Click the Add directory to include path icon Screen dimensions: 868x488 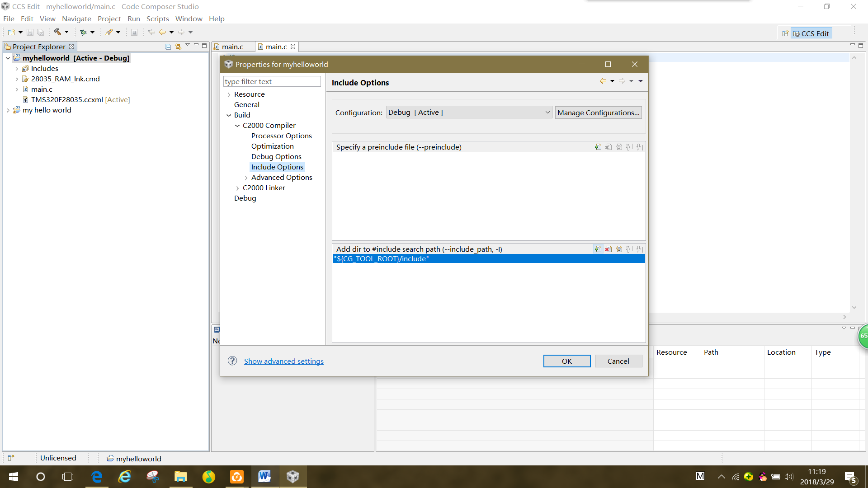point(597,249)
